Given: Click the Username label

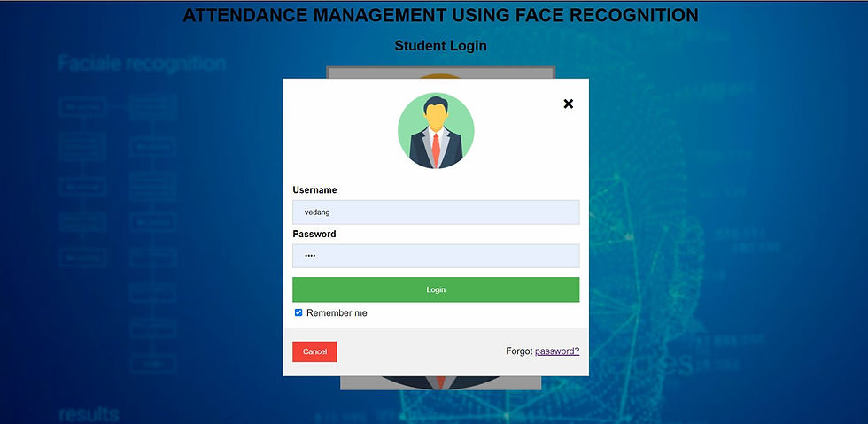Looking at the screenshot, I should tap(314, 189).
